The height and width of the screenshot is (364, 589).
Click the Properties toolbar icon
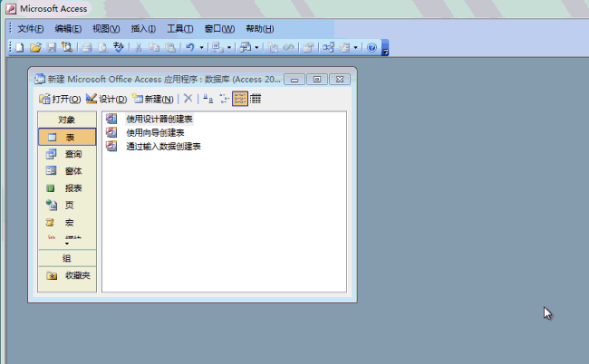pos(308,48)
